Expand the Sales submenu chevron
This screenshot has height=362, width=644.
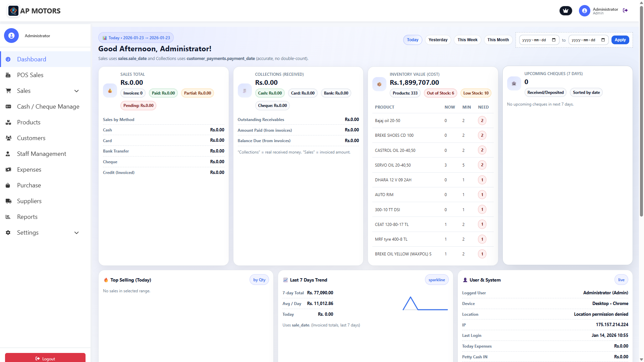pyautogui.click(x=76, y=91)
